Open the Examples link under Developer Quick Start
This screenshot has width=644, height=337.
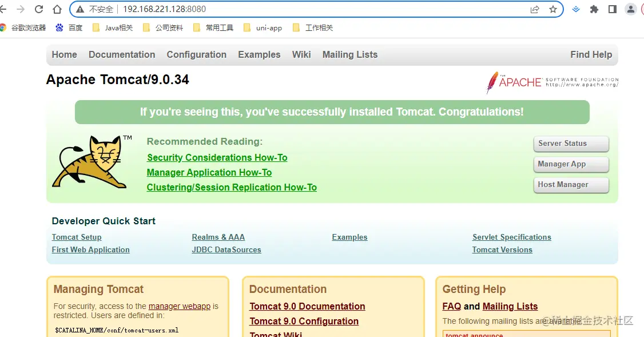pyautogui.click(x=349, y=237)
